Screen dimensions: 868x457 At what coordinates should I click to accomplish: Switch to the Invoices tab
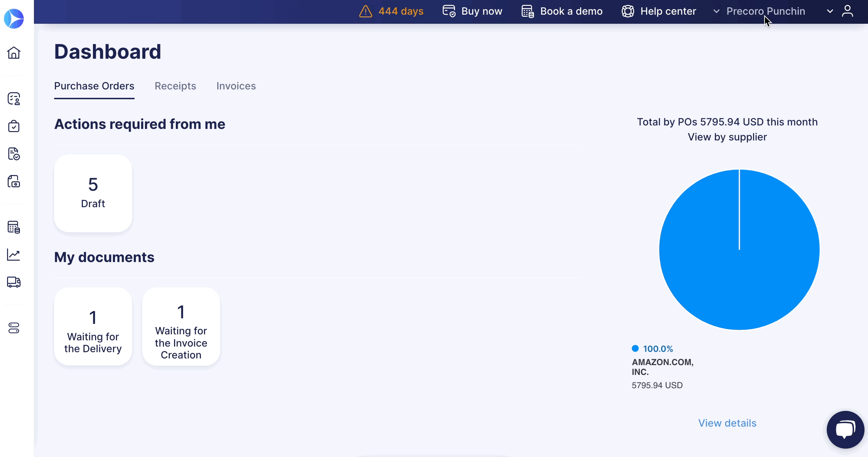tap(236, 86)
